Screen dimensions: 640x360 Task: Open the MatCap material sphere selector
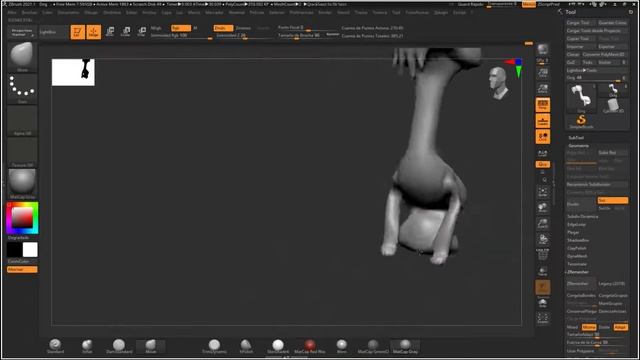(x=22, y=184)
